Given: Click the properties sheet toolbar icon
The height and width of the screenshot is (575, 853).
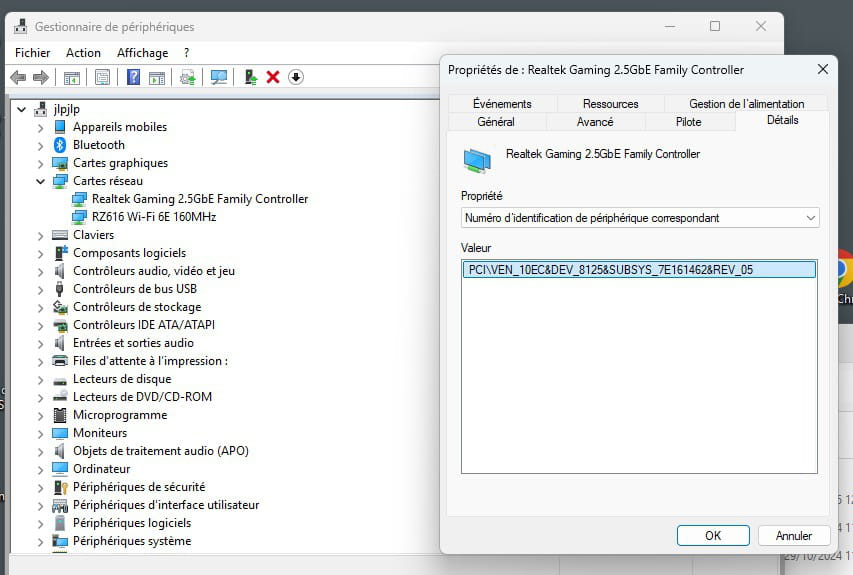Looking at the screenshot, I should click(102, 77).
